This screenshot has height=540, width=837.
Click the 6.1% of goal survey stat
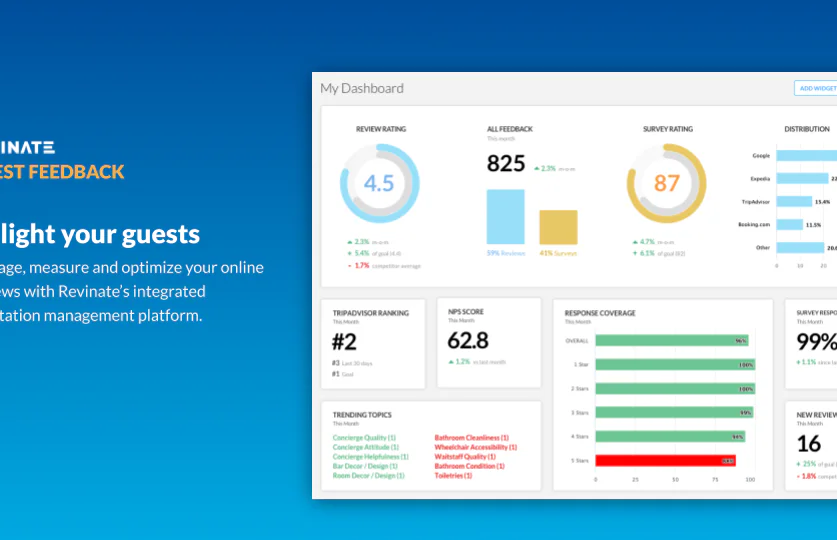pos(659,253)
